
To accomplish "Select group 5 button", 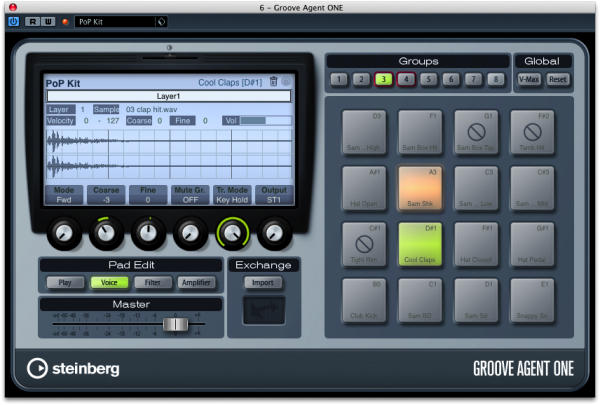I will tap(429, 79).
